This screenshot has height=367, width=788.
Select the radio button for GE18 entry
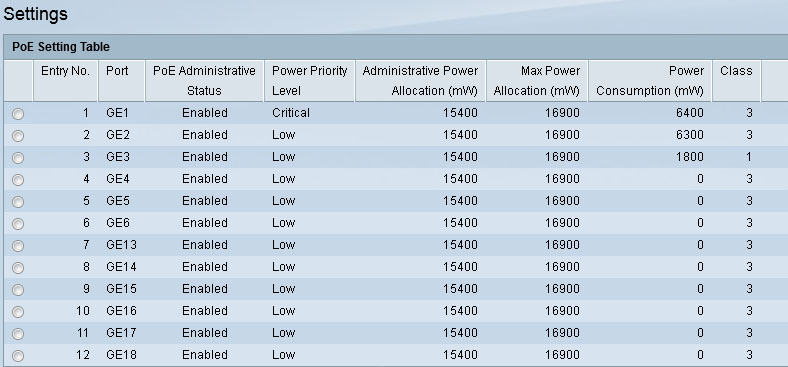coord(18,356)
